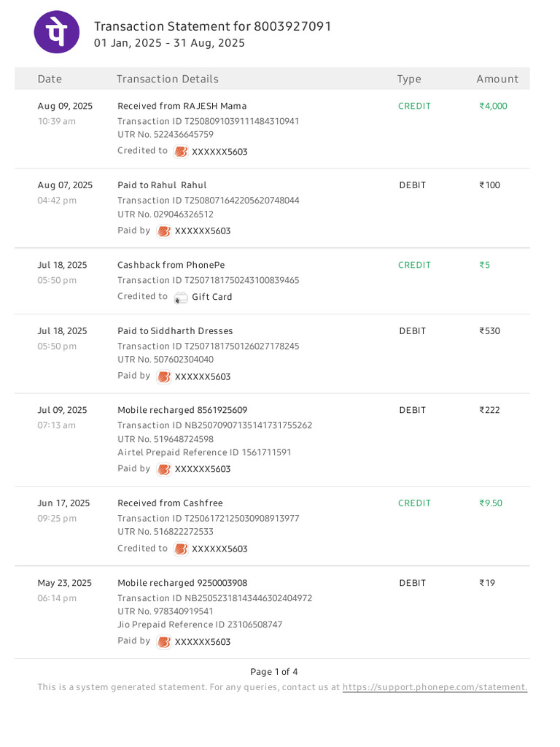Click bank icon on Rahul Rahul payment
560x747 pixels.
coord(164,231)
